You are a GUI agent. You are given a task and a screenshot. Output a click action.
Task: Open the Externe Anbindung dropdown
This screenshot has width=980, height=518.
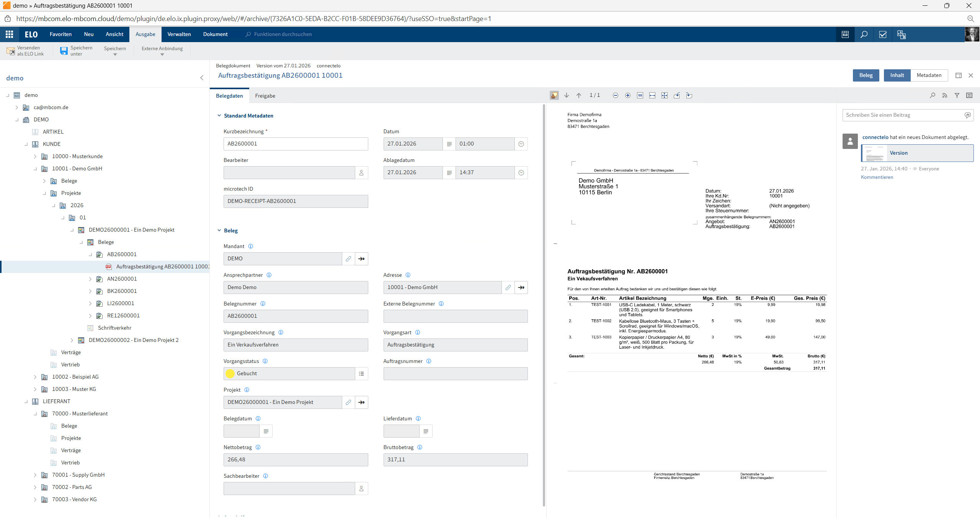[x=162, y=51]
